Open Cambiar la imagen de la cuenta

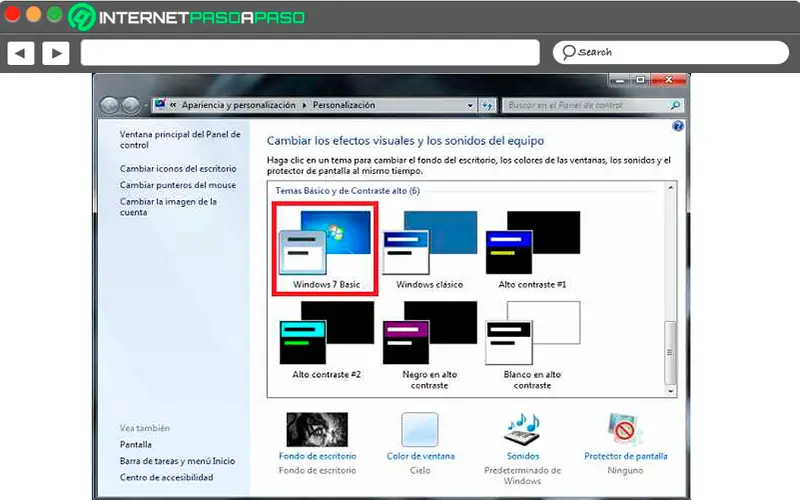click(168, 207)
